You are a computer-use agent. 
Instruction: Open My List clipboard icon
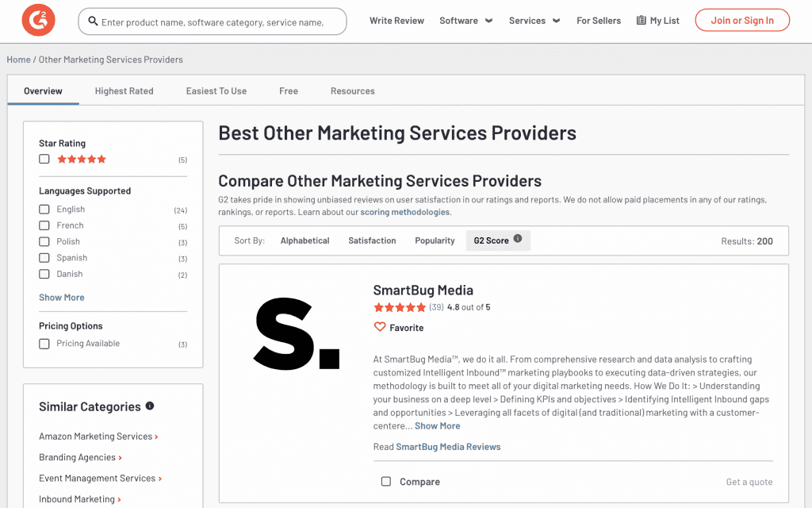[641, 20]
